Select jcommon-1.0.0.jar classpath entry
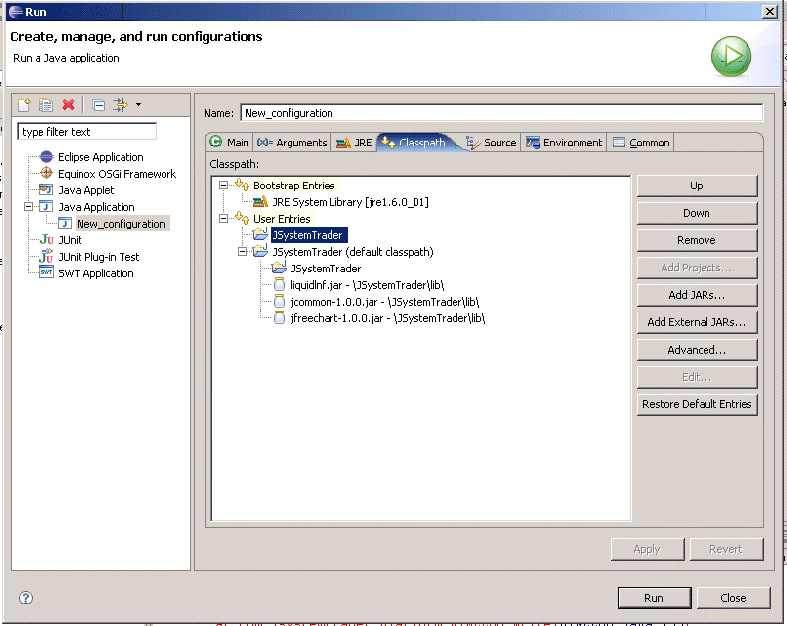787x626 pixels. [384, 302]
